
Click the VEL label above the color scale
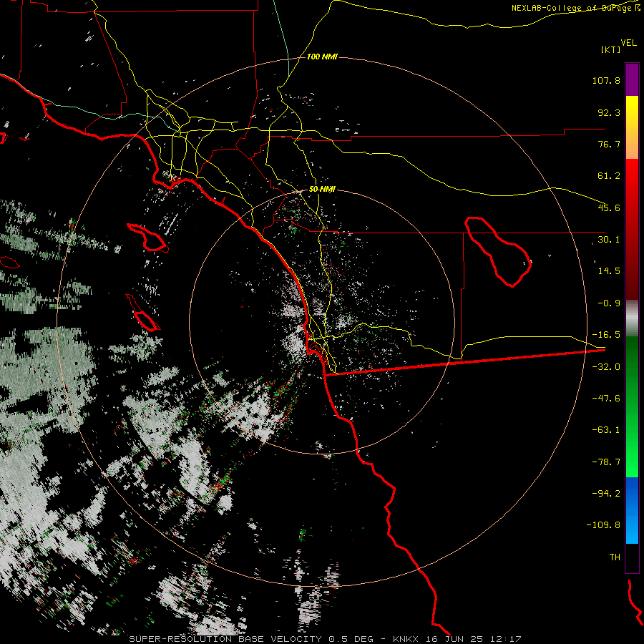[628, 43]
